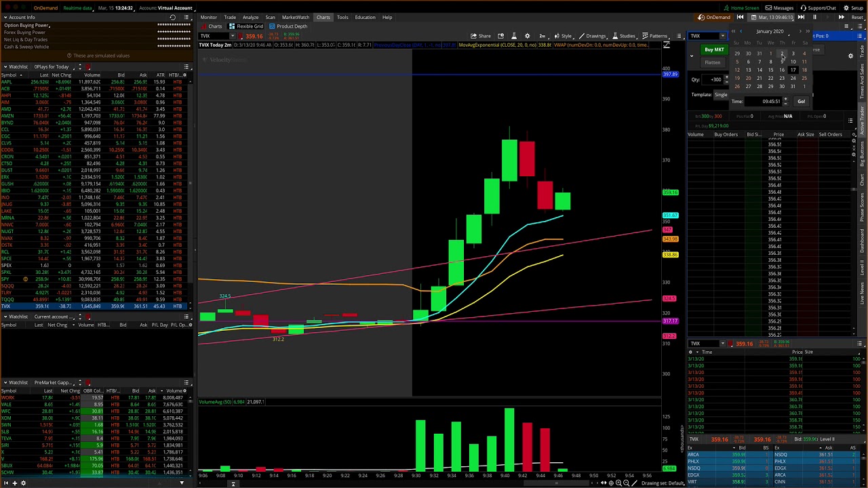Open Account Info panel menu icon
Viewport: 868px width, 488px height.
coord(186,17)
